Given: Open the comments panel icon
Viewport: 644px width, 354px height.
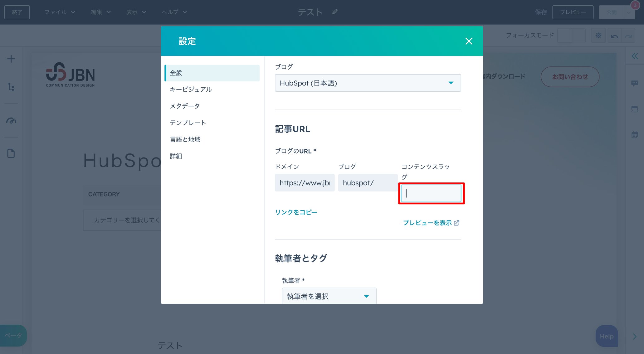Looking at the screenshot, I should 634,83.
